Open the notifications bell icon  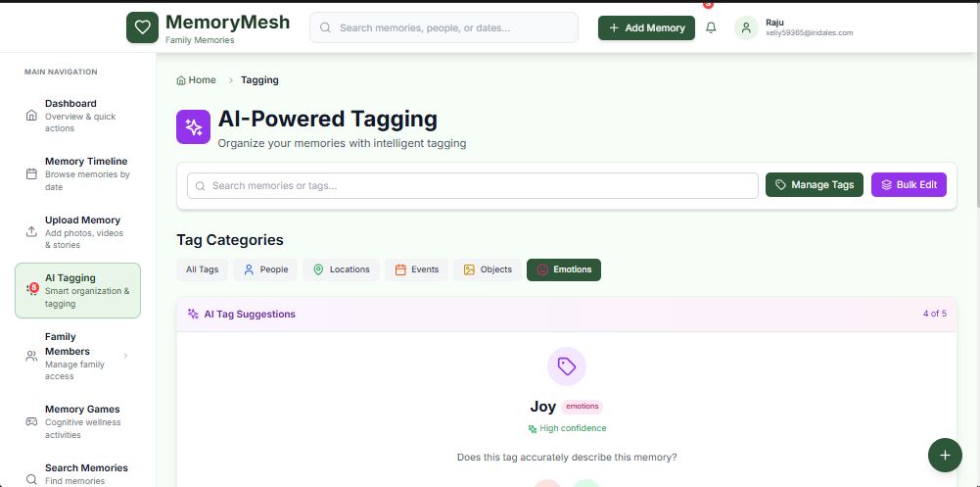pos(711,27)
